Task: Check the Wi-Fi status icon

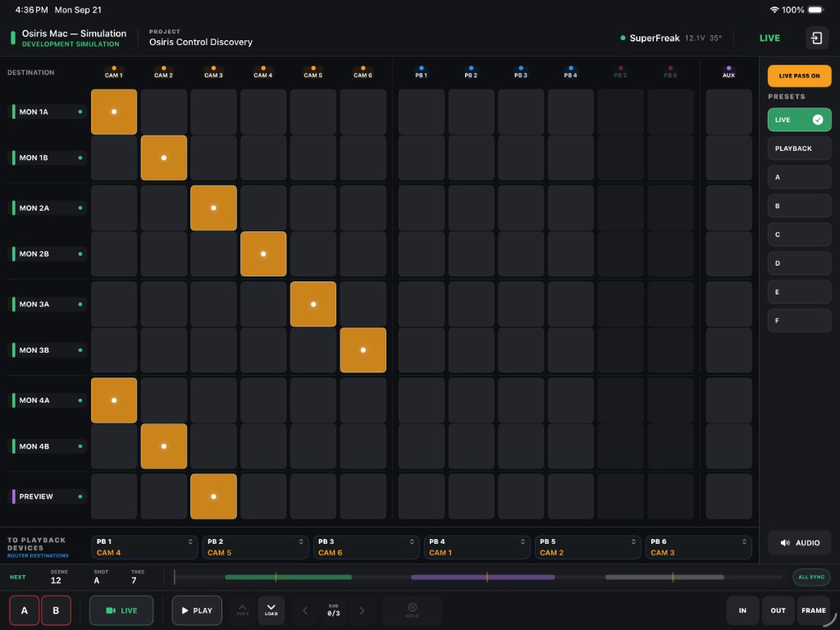Action: click(774, 10)
